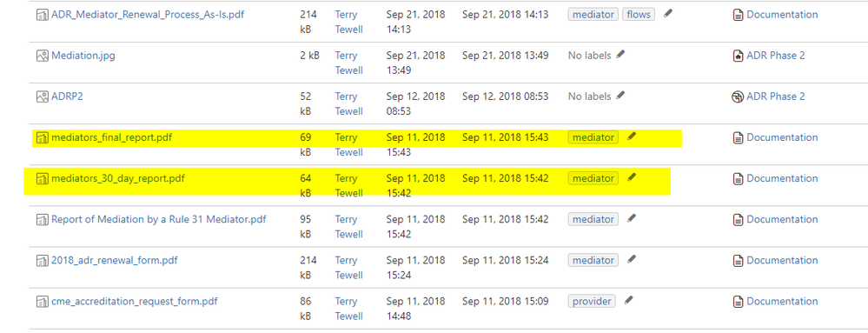Screen dimensions: 868x333
Task: Open the mediators_final_report.pdf file
Action: coord(112,137)
